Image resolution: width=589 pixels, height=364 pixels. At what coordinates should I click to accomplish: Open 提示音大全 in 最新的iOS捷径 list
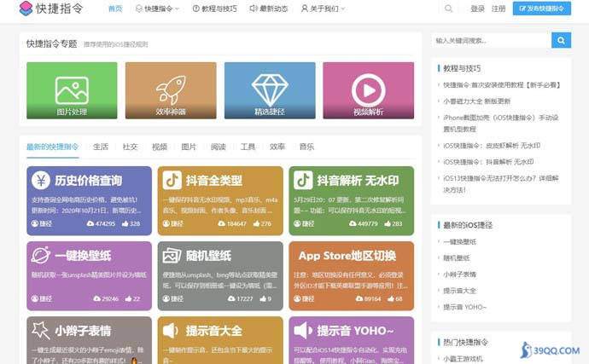pos(459,291)
